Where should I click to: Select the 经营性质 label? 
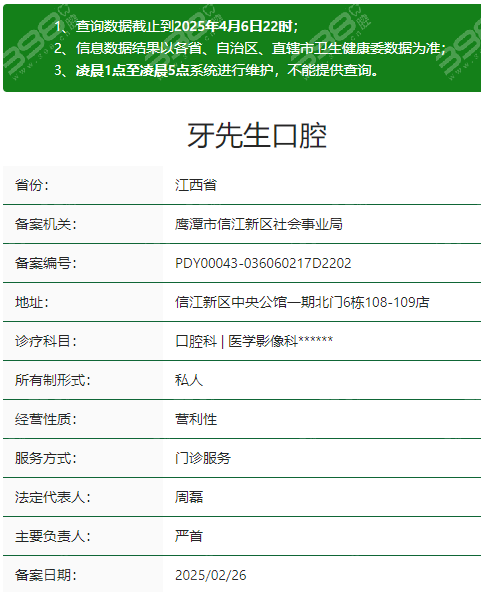pyautogui.click(x=46, y=419)
